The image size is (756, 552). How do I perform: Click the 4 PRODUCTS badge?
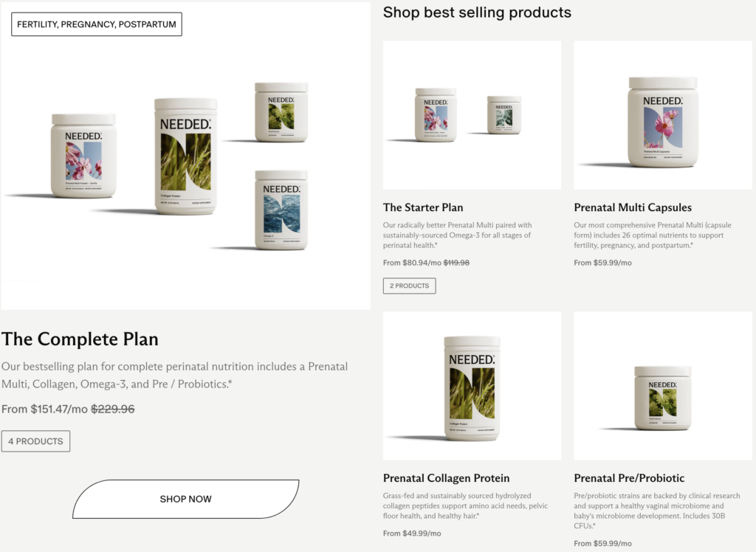tap(35, 441)
